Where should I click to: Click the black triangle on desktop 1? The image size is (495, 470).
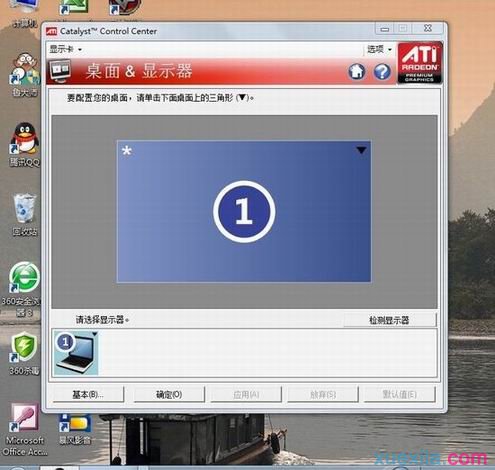pos(361,151)
